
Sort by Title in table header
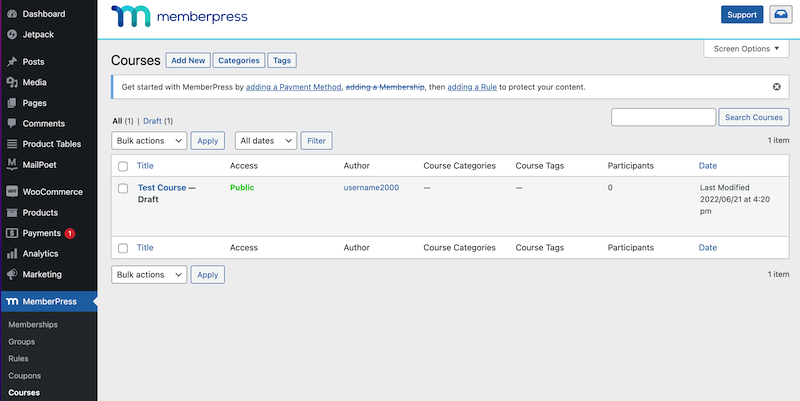tap(145, 166)
